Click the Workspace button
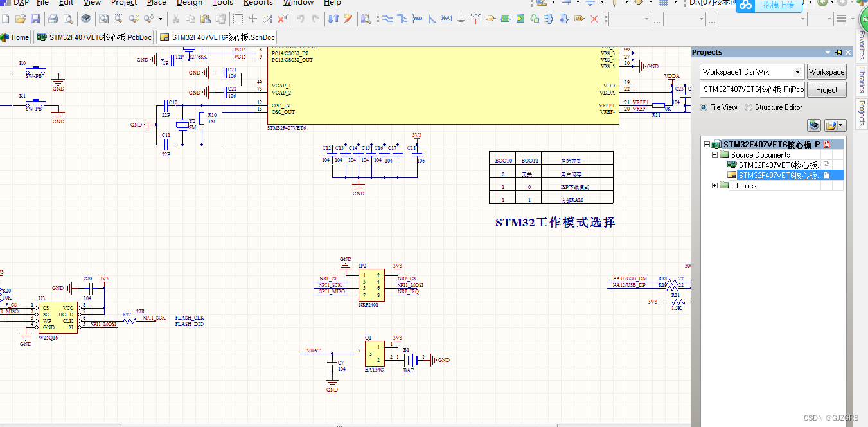Screen dimensions: 868x427 tap(826, 71)
